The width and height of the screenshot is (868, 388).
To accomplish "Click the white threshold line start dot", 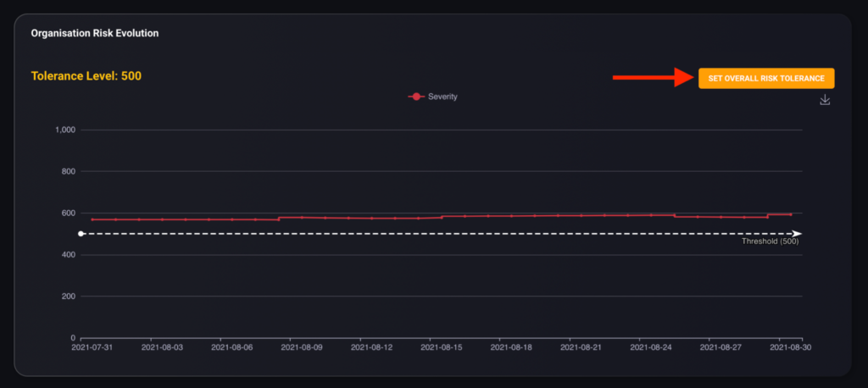I will coord(81,234).
